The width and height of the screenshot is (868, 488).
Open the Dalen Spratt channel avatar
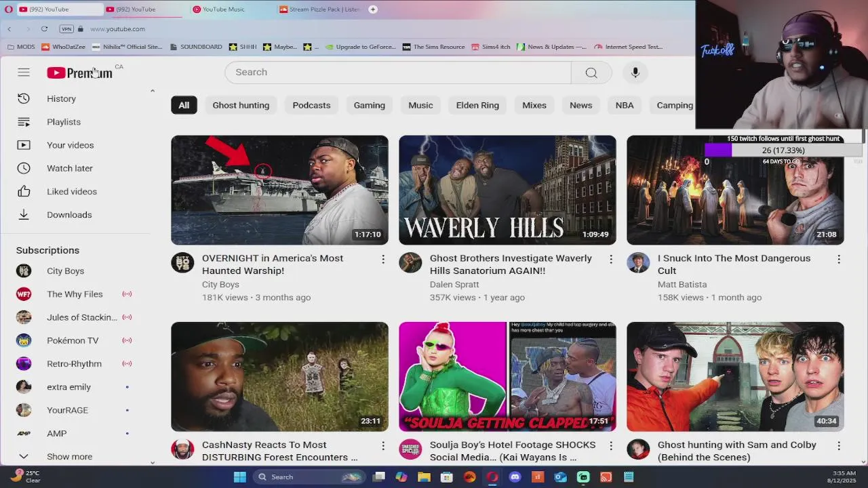pos(410,263)
